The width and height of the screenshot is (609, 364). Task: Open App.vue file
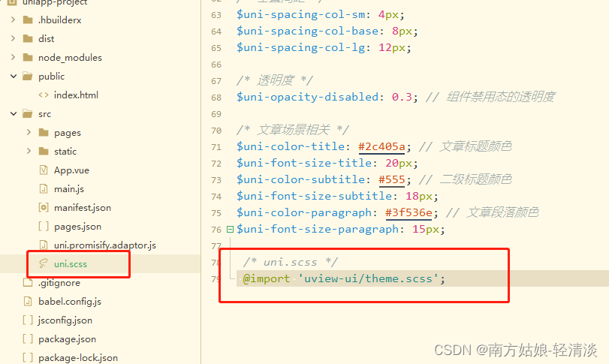pyautogui.click(x=71, y=170)
